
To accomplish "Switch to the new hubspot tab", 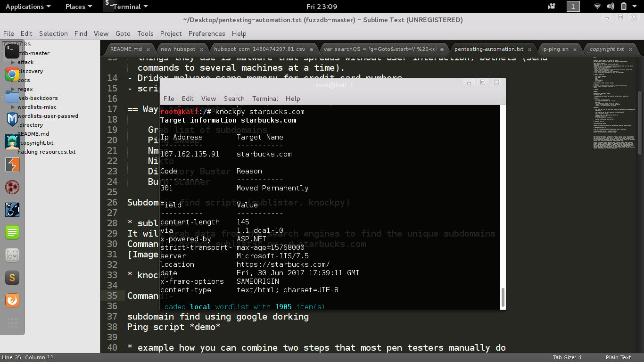I will (x=178, y=49).
